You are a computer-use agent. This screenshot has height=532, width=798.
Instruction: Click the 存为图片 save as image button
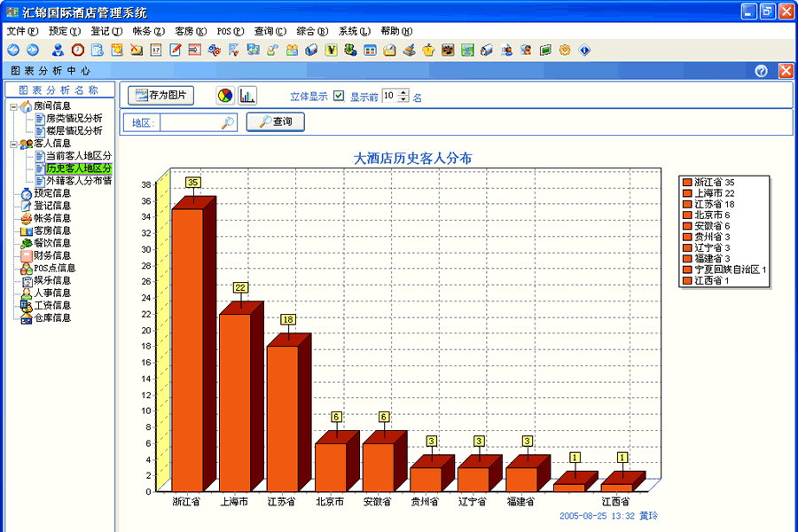[162, 95]
